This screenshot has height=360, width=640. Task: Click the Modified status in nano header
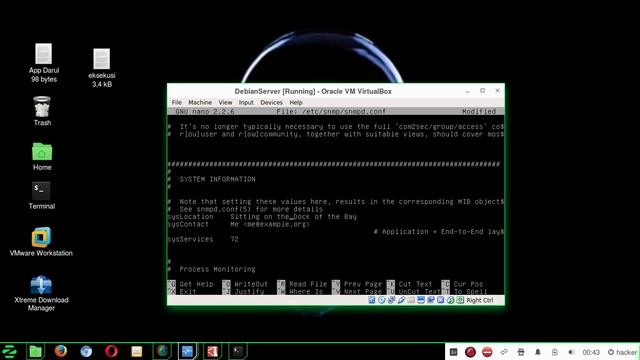[479, 111]
